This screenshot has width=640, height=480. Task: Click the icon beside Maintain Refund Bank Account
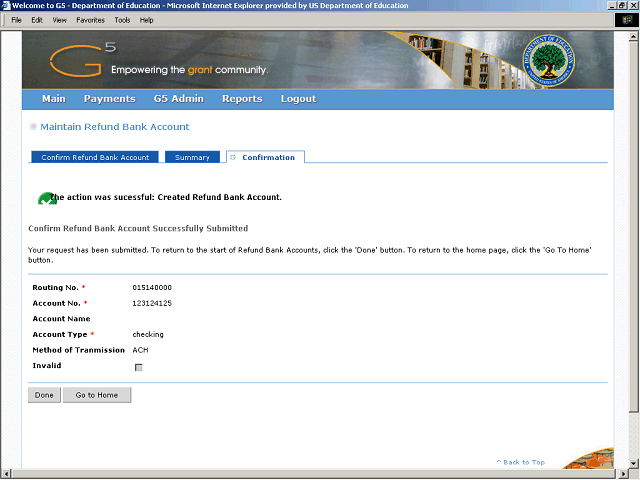[33, 127]
